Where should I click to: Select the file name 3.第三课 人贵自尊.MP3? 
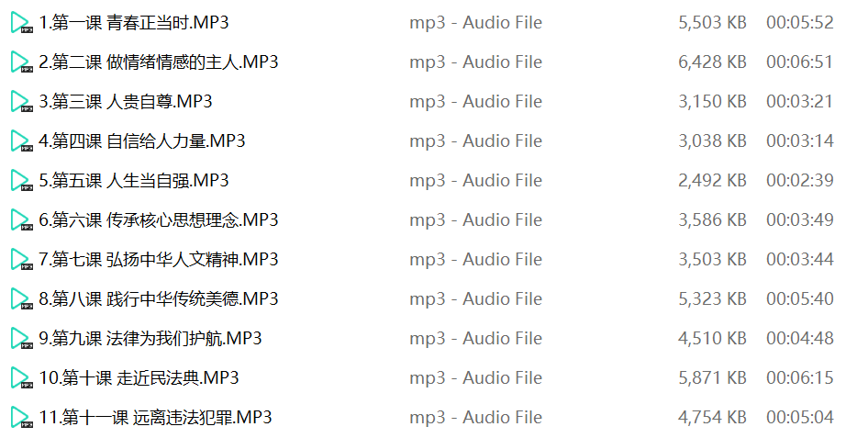[125, 101]
